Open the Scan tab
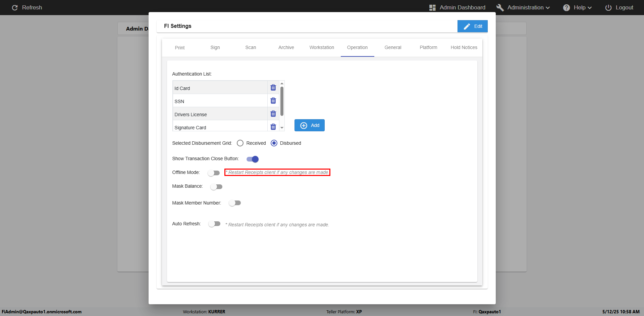Screen dimensions: 644x316 tap(251, 48)
